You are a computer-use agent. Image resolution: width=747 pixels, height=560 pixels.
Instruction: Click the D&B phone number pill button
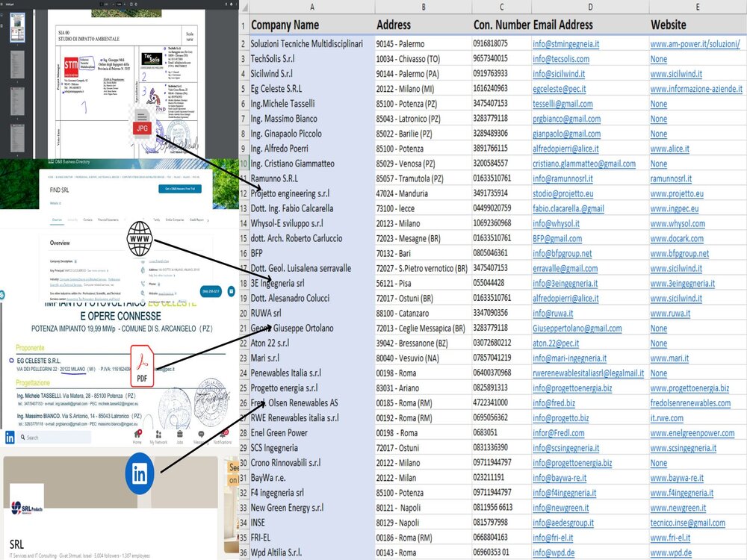click(x=211, y=291)
